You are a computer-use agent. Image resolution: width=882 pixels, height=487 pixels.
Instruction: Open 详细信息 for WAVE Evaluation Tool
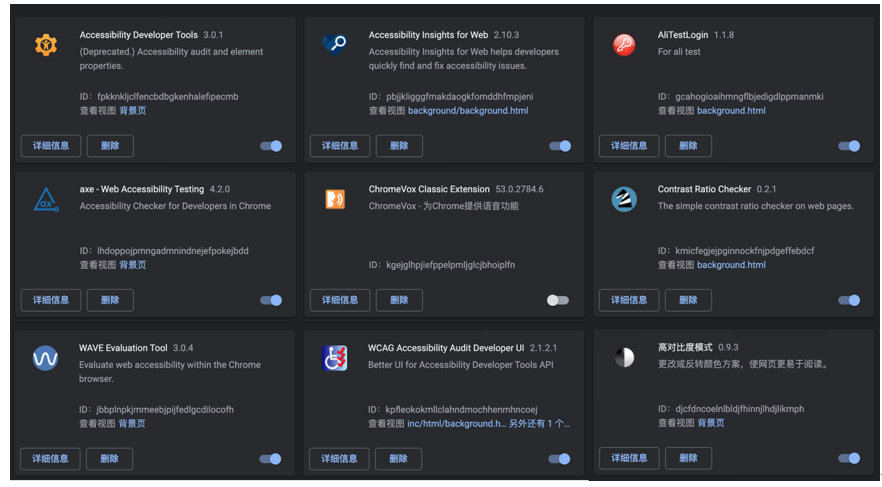click(x=51, y=458)
